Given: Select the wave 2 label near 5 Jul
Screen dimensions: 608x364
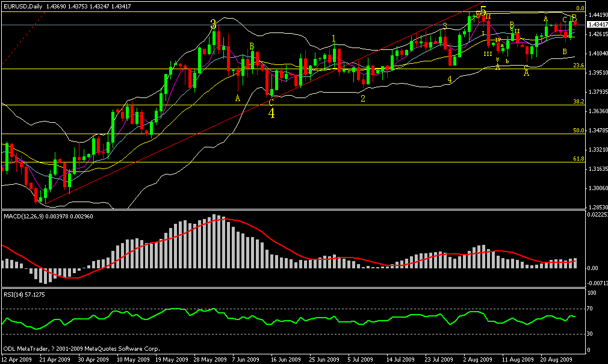Looking at the screenshot, I should [x=362, y=99].
